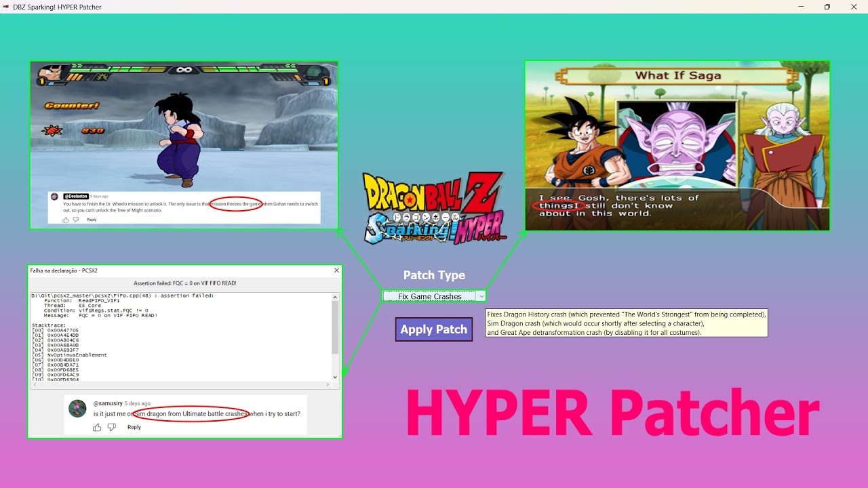The height and width of the screenshot is (488, 868).
Task: Click the DBZ Sparking! HYPER Patcher window title
Action: (58, 7)
